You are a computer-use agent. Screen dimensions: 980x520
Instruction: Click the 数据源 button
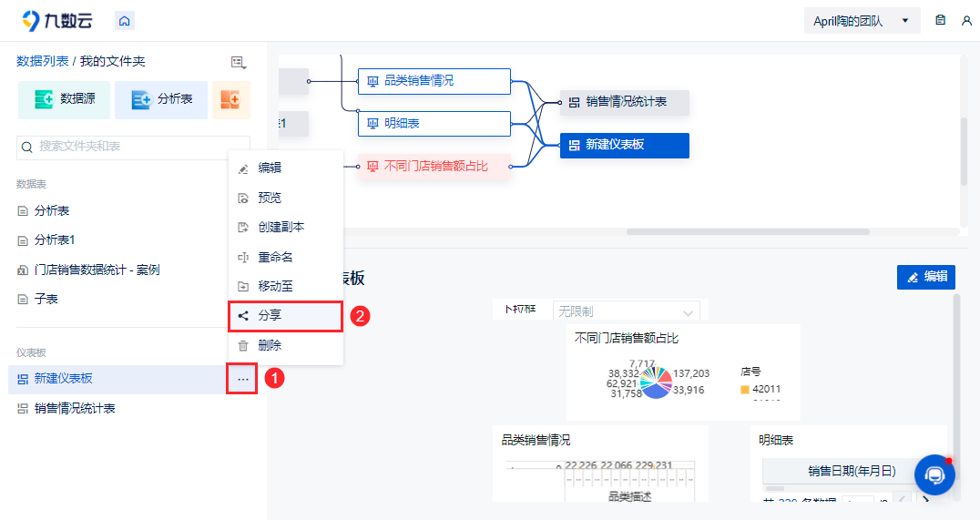click(x=64, y=99)
